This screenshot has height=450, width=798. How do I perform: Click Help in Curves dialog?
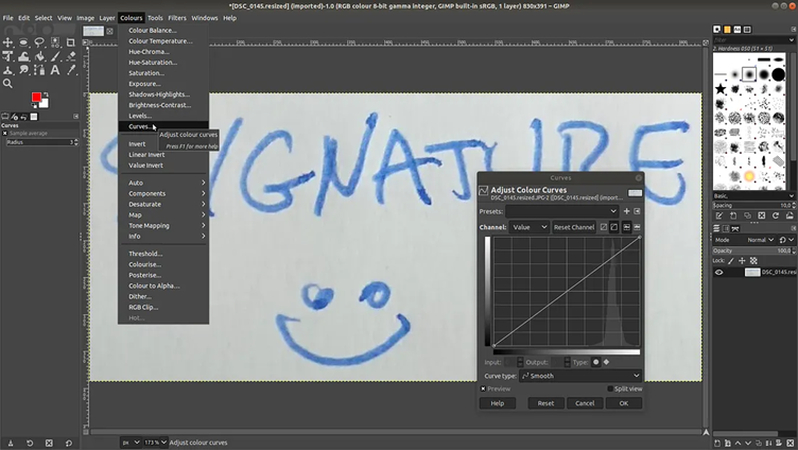click(497, 403)
